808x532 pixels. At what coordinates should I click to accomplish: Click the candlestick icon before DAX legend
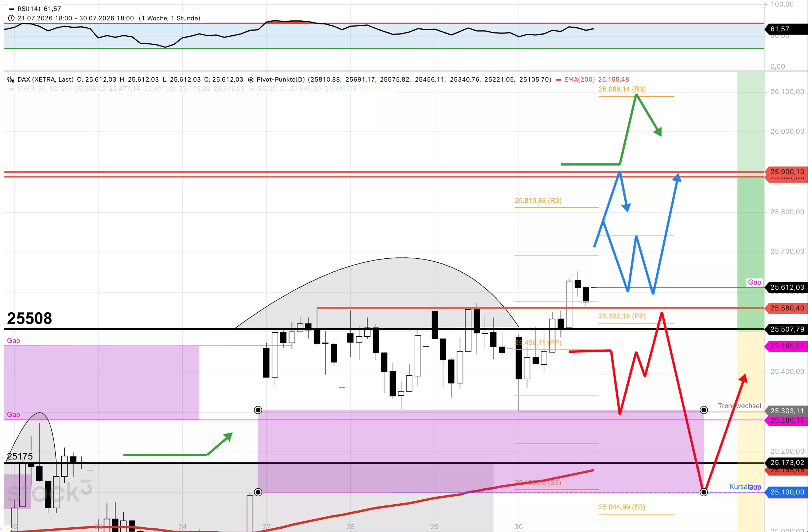pos(11,79)
